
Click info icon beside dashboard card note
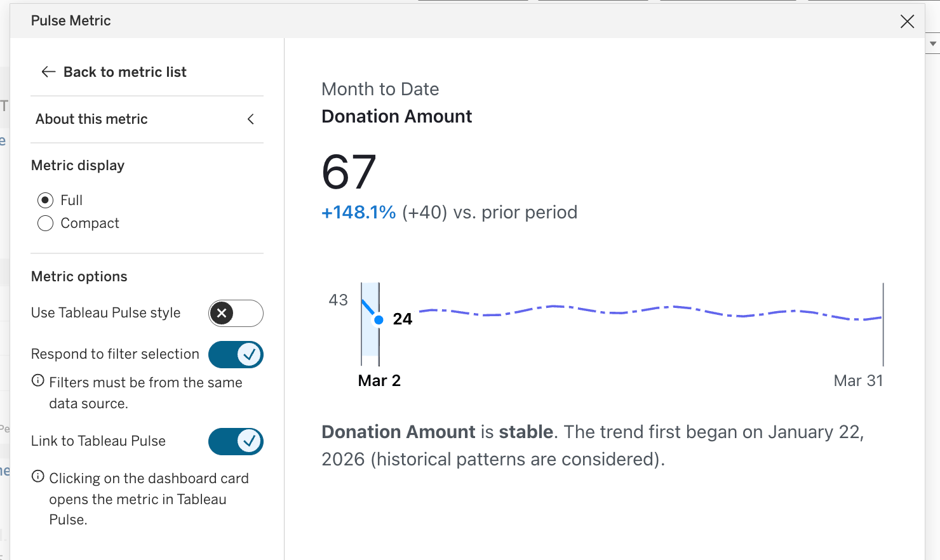(38, 477)
